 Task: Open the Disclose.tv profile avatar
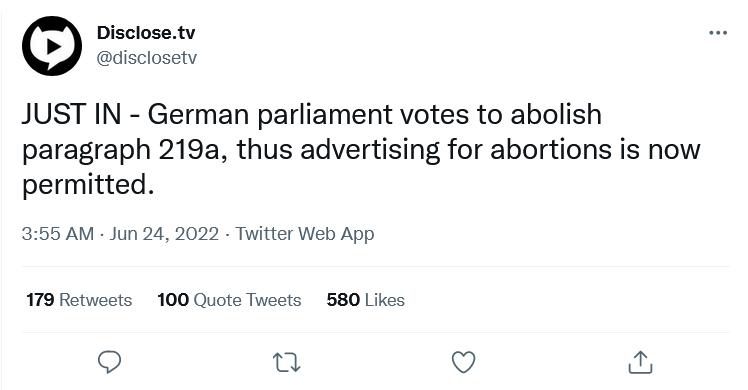pyautogui.click(x=52, y=46)
